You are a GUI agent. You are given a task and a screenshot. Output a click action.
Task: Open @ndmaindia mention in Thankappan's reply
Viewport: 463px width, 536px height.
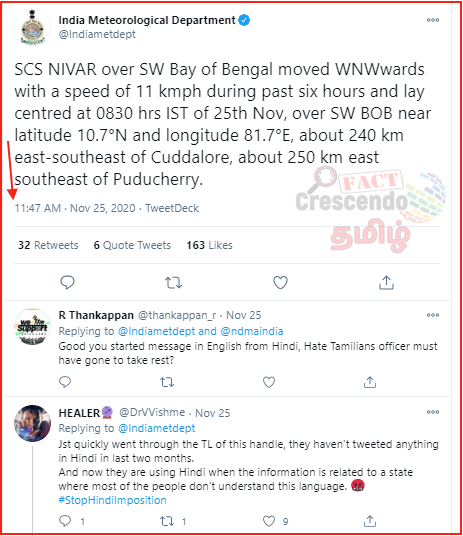(x=252, y=331)
